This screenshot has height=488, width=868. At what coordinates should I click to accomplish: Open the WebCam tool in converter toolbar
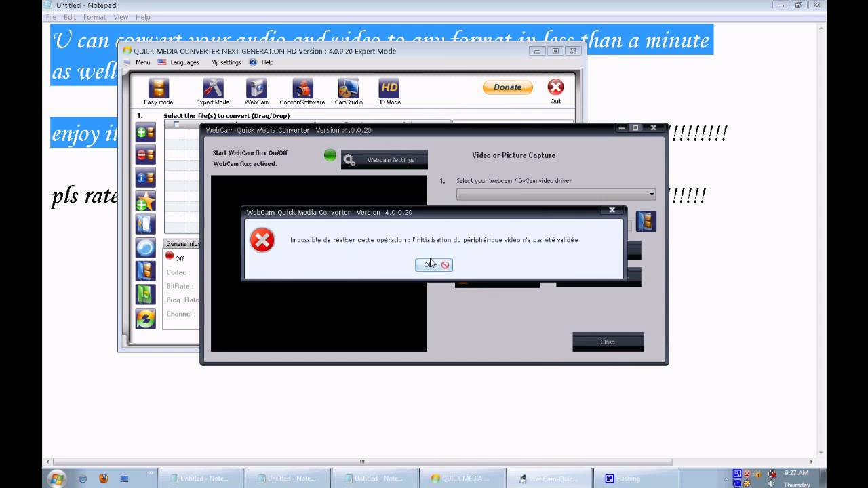tap(256, 88)
